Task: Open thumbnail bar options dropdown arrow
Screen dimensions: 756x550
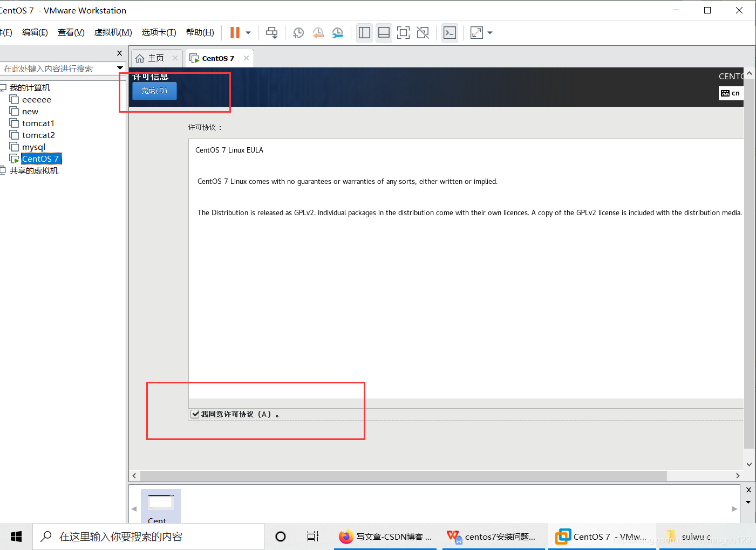Action: 748,503
